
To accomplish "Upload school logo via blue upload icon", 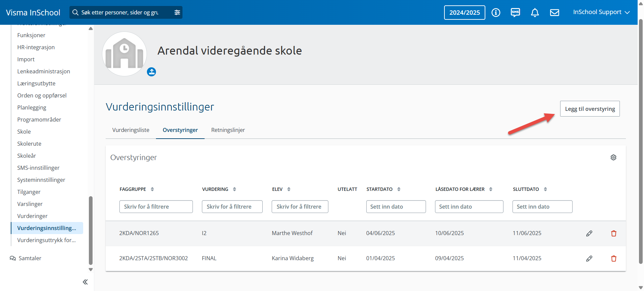I will pyautogui.click(x=152, y=72).
